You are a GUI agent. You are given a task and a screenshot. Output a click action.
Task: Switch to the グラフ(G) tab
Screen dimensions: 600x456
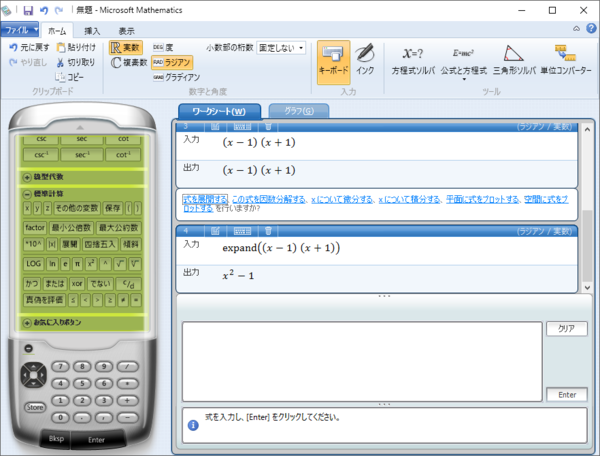299,111
